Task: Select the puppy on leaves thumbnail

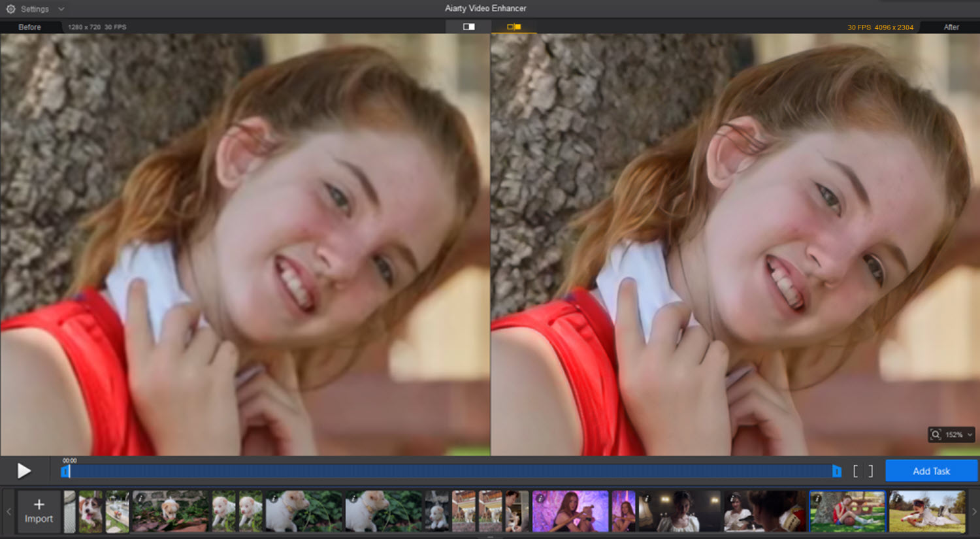Action: (x=170, y=512)
